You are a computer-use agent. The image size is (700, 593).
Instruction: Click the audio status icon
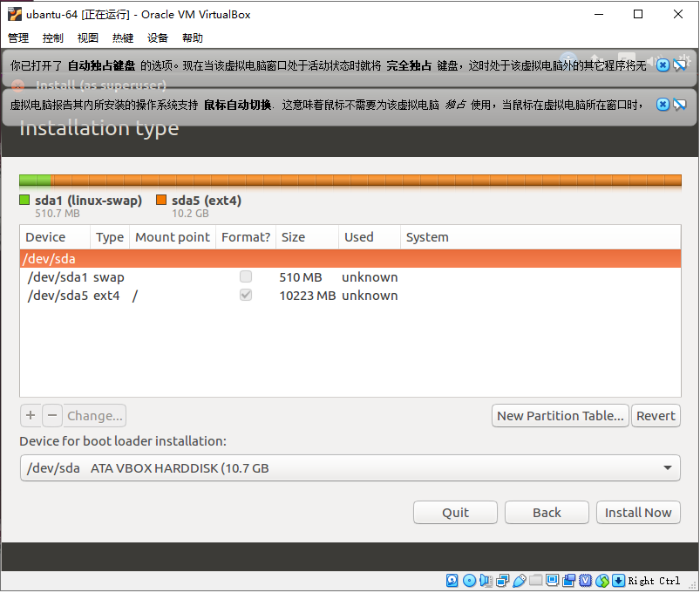coord(486,581)
